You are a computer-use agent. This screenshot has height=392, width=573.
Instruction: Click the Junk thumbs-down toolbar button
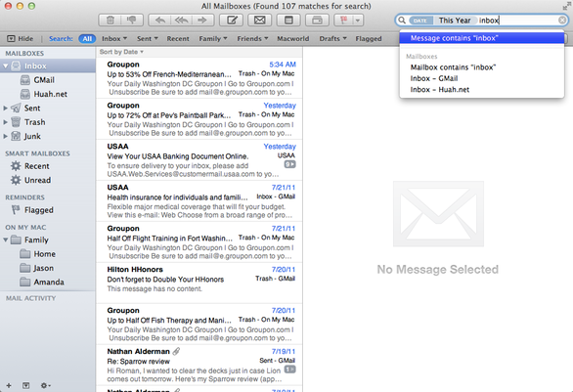pyautogui.click(x=132, y=21)
